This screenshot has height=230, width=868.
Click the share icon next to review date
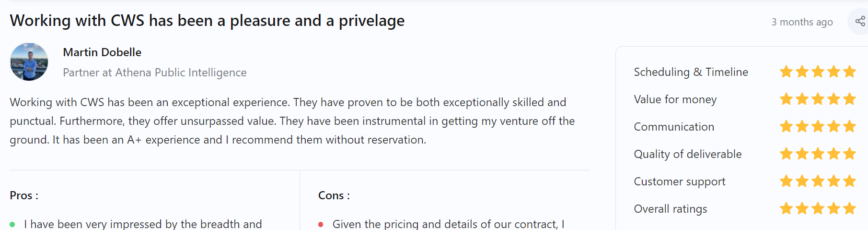[860, 21]
